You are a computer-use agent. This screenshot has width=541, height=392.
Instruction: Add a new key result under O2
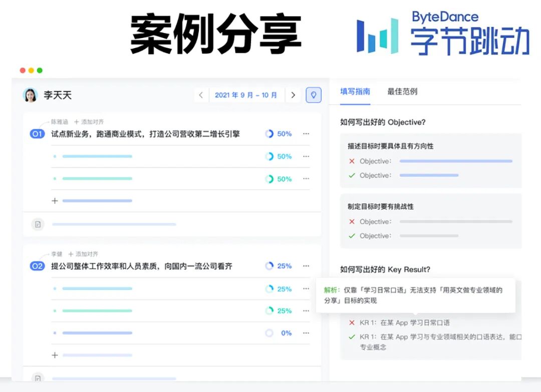(55, 355)
